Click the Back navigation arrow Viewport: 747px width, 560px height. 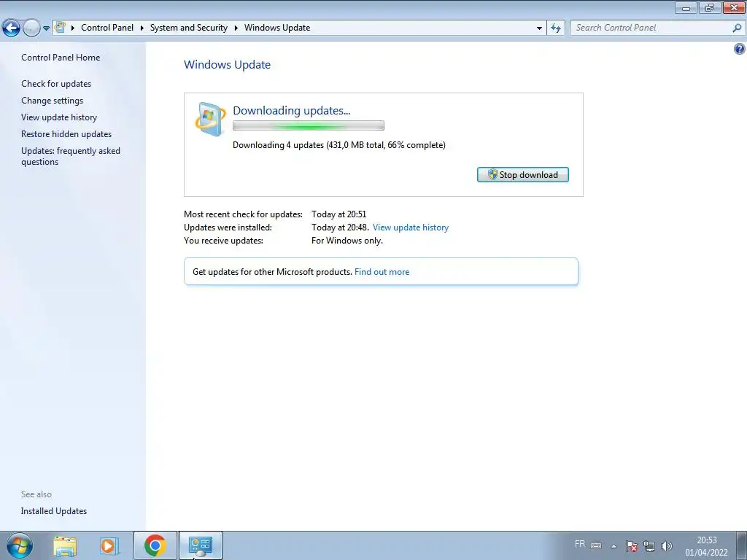(x=12, y=28)
